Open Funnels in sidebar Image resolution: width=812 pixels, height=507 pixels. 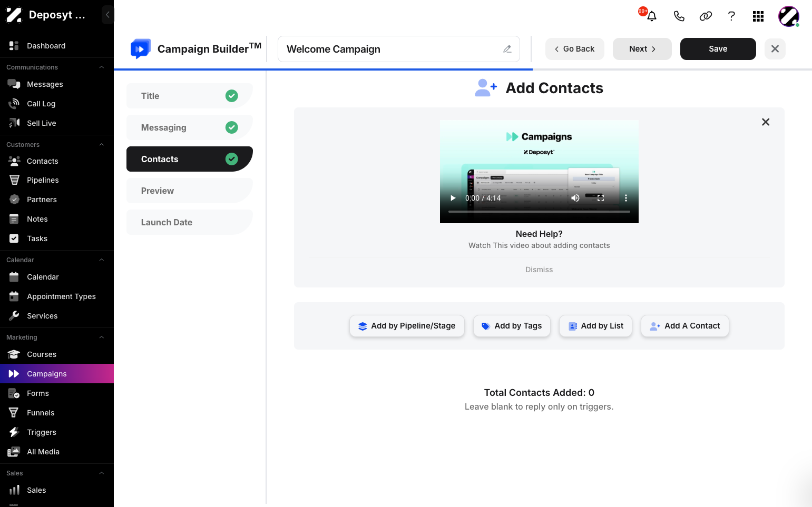tap(57, 413)
